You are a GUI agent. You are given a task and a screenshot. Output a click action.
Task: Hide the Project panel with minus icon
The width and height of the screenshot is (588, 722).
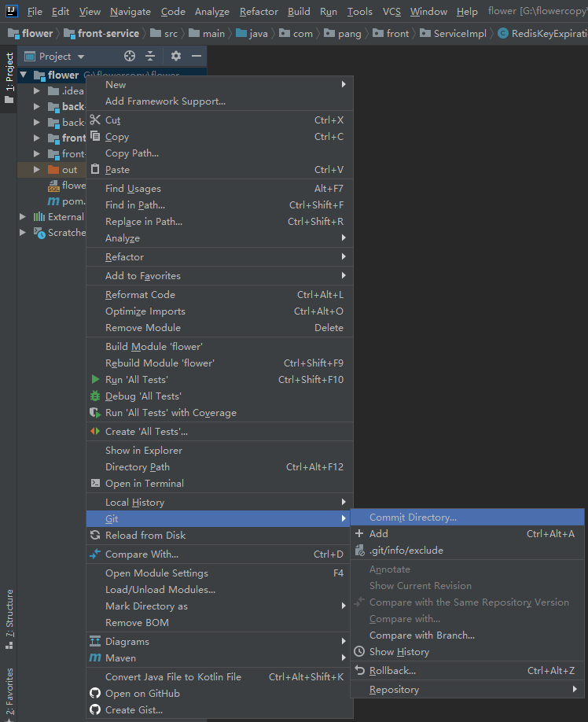pos(197,56)
